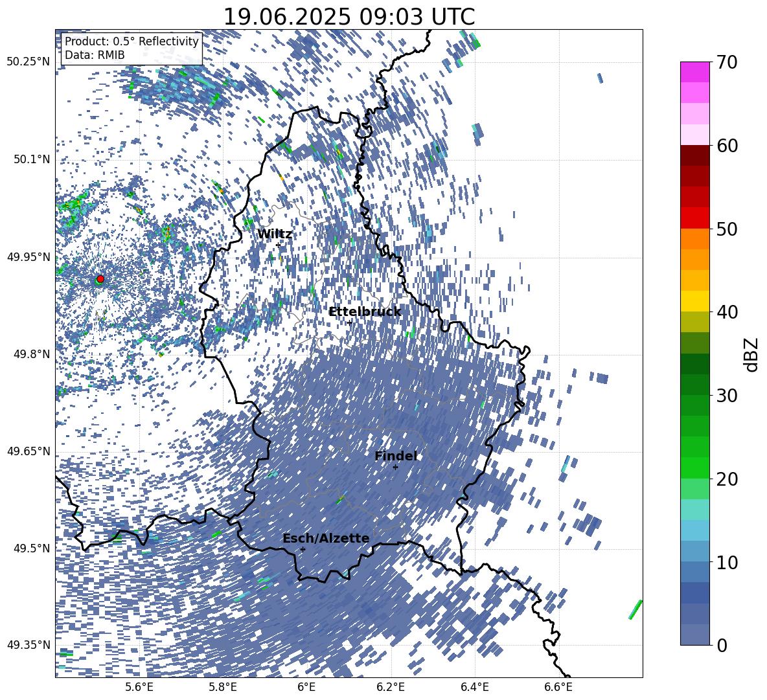Click the 60 colorbar tick label
The height and width of the screenshot is (700, 767).
(726, 146)
